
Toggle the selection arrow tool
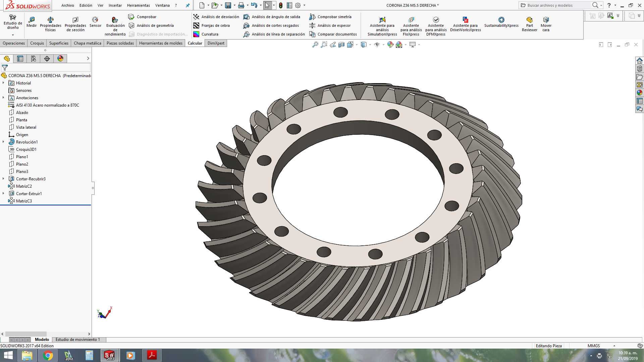[x=267, y=5]
